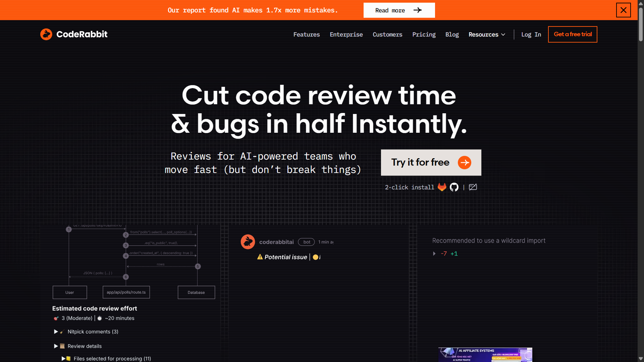Click the arrow icon in Read more

pyautogui.click(x=418, y=10)
